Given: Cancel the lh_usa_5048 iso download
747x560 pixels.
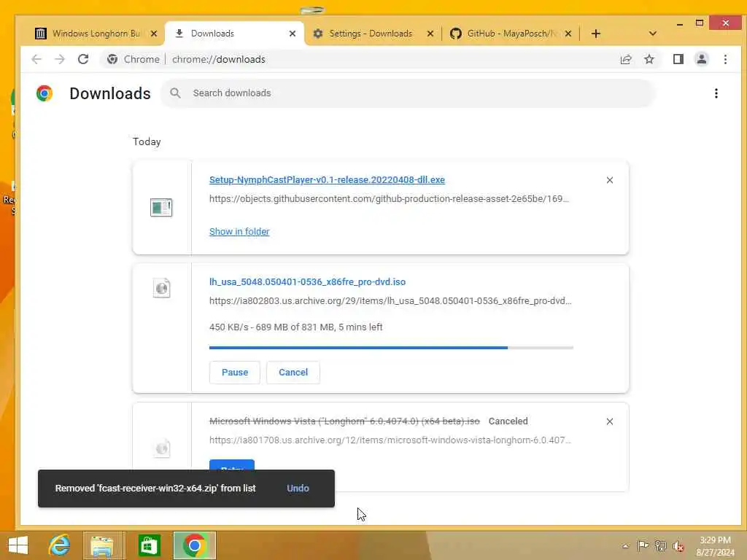Looking at the screenshot, I should pos(293,373).
